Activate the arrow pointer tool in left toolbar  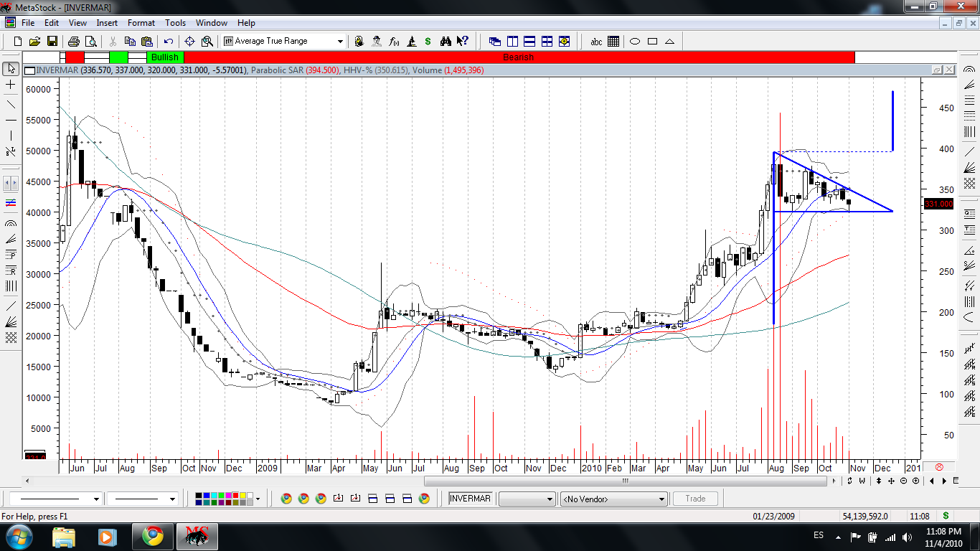11,69
